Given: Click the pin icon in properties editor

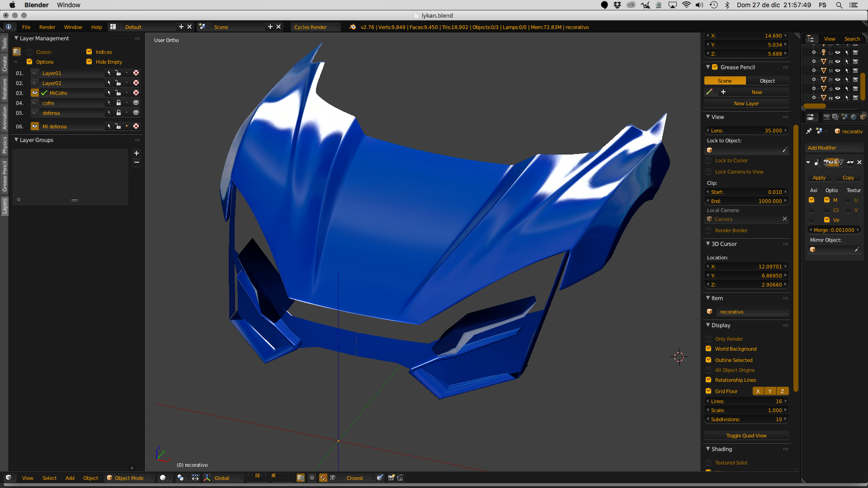Looking at the screenshot, I should tap(809, 131).
